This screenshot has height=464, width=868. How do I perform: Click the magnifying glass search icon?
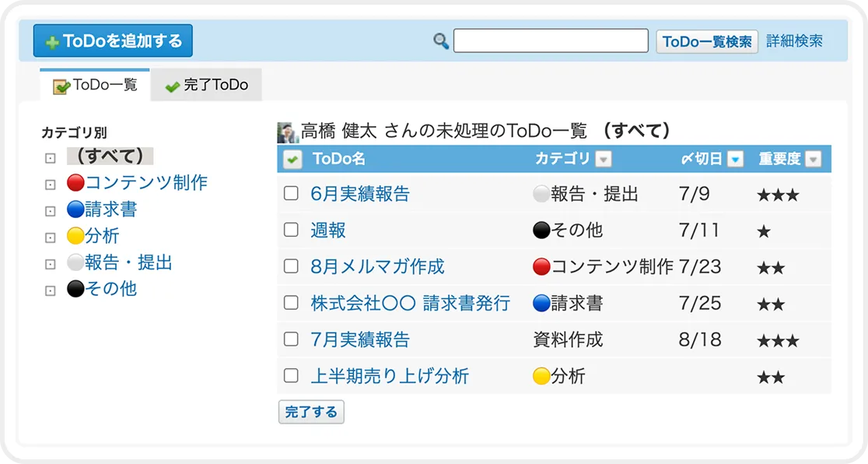[441, 41]
